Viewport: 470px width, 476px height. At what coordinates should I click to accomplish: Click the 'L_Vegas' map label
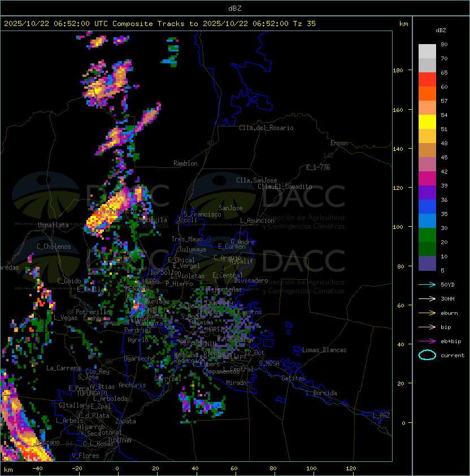66,318
